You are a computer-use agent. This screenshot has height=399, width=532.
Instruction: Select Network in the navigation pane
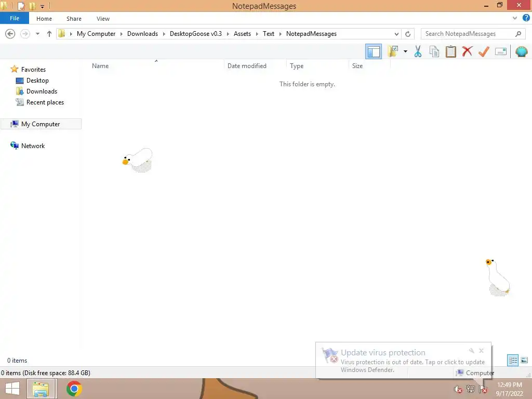pos(33,145)
